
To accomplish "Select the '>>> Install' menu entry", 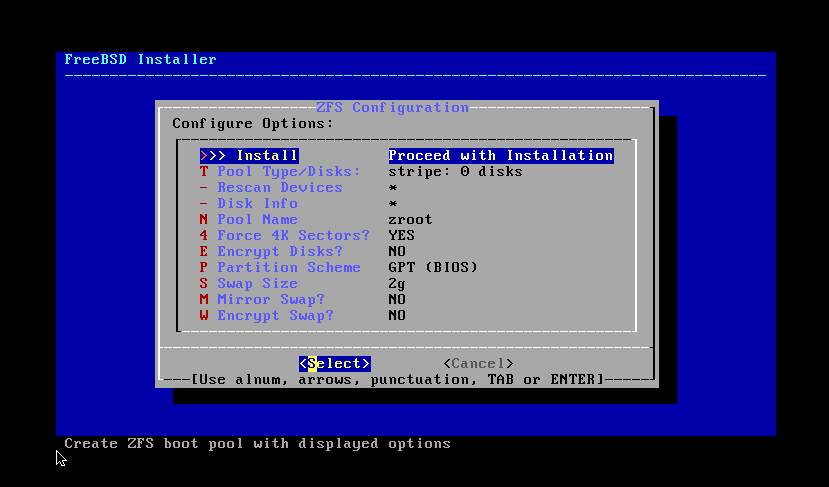I will [249, 155].
